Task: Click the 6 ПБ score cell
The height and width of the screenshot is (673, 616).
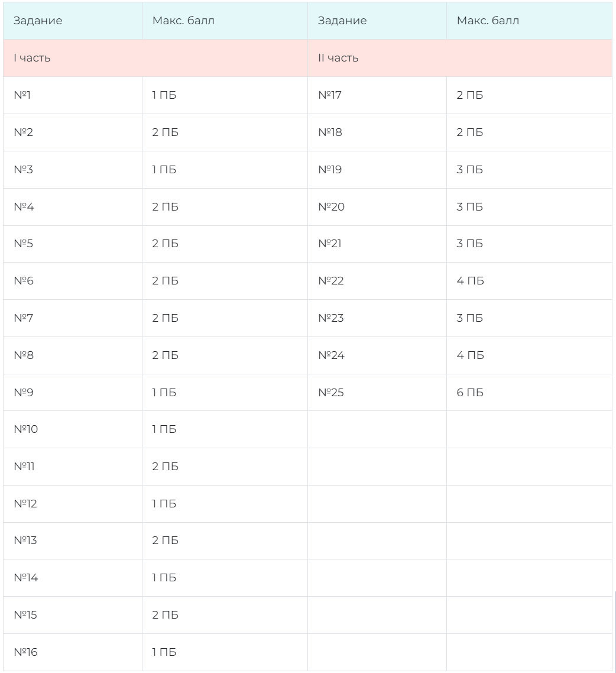Action: pos(470,393)
